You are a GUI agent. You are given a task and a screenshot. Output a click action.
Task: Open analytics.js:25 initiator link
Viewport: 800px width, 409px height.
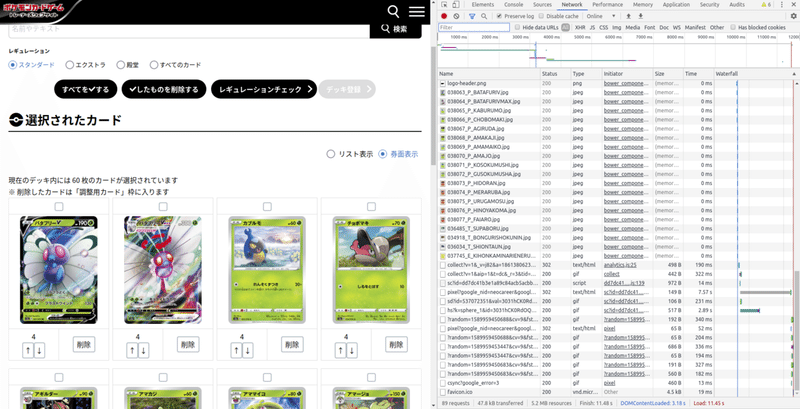pos(620,265)
